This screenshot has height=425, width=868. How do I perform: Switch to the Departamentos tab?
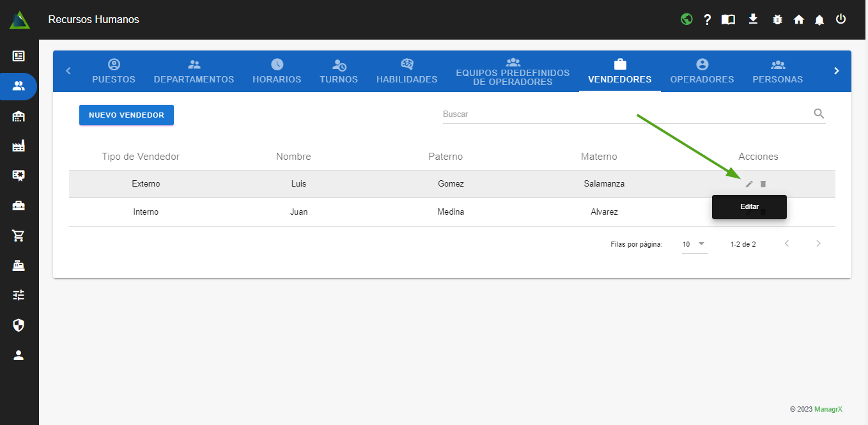(x=194, y=72)
